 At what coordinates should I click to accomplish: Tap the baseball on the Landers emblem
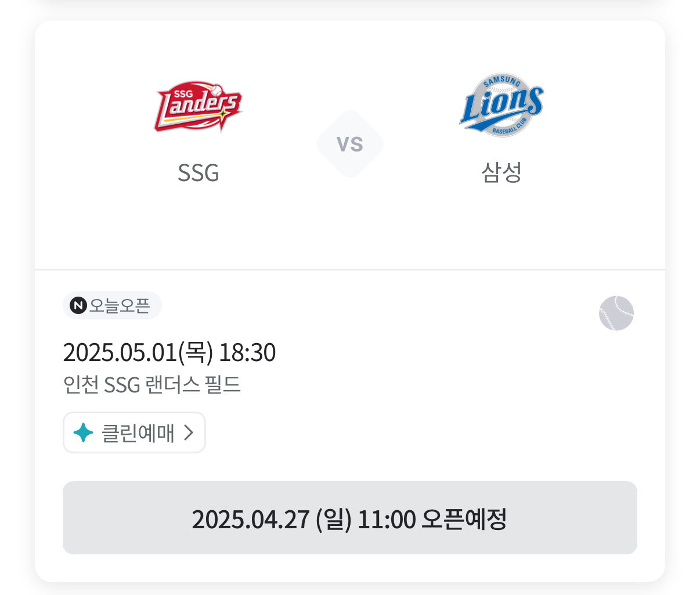(x=216, y=91)
